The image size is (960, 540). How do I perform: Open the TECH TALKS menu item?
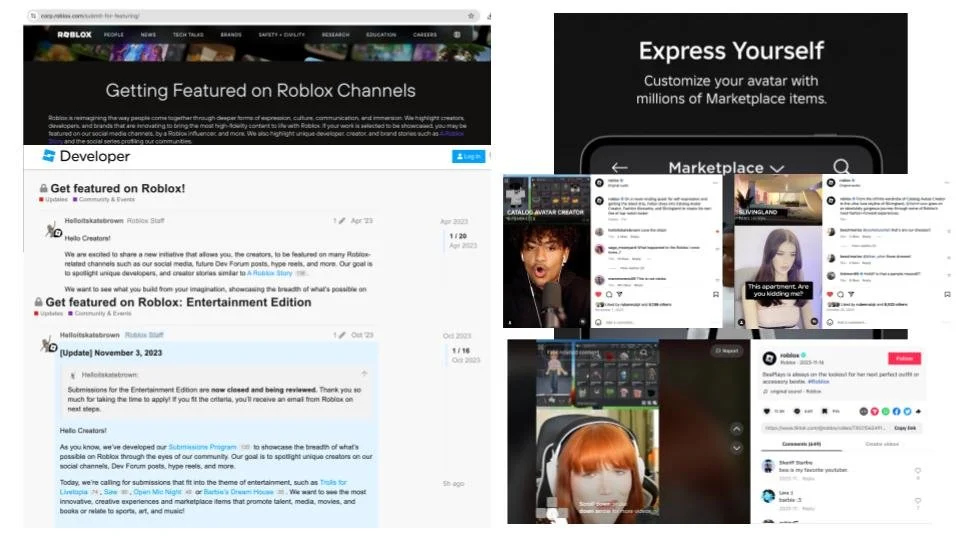pos(188,35)
